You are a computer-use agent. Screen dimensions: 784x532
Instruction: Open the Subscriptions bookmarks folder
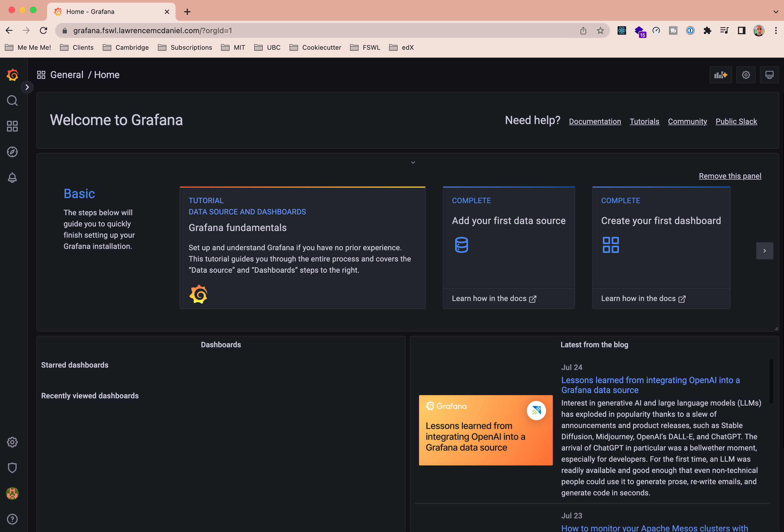pyautogui.click(x=185, y=48)
